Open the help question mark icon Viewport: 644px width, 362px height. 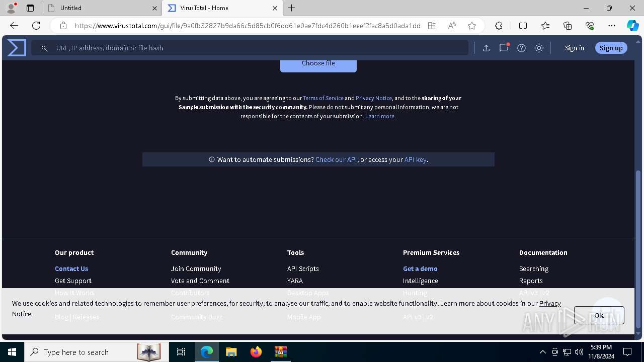point(521,48)
